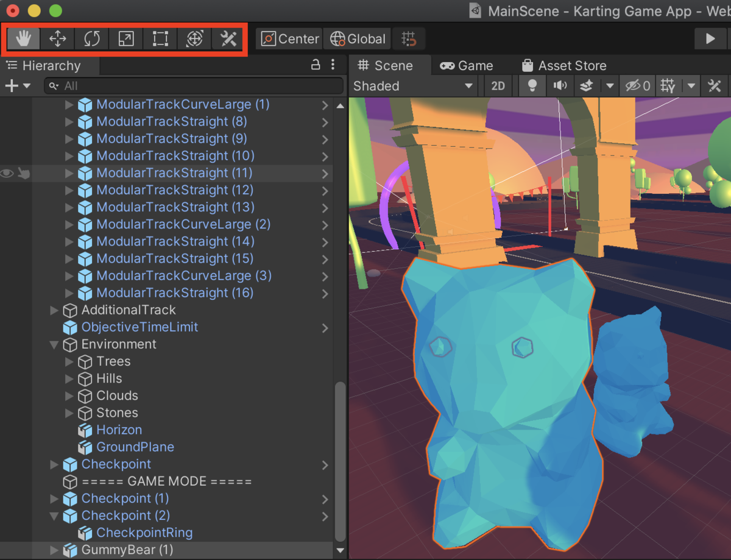
Task: Click prefab cube icon of ModularTrackStraight (13)
Action: [x=85, y=207]
